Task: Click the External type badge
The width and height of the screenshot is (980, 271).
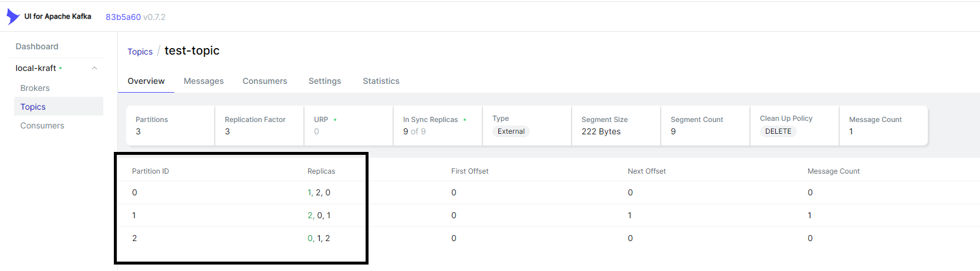Action: (x=511, y=131)
